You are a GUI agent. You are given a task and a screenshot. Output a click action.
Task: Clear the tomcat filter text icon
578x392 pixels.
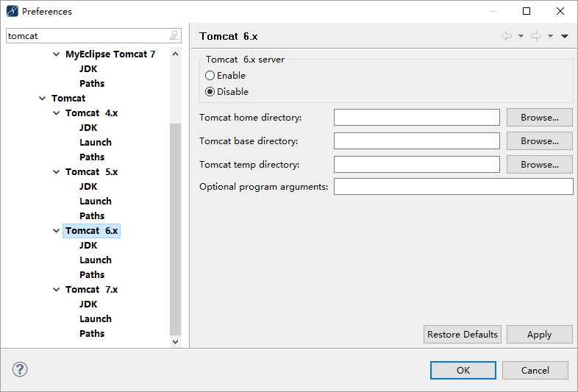tap(174, 36)
